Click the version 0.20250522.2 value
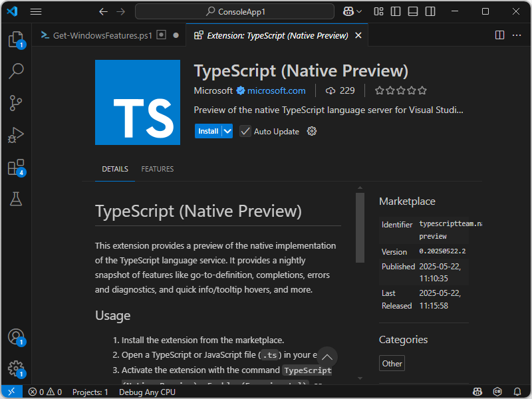The height and width of the screenshot is (399, 532). tap(442, 251)
